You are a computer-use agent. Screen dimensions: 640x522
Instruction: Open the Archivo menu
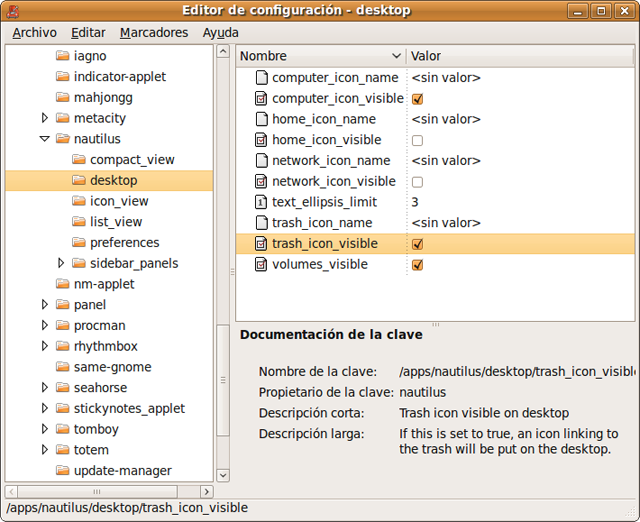point(34,32)
